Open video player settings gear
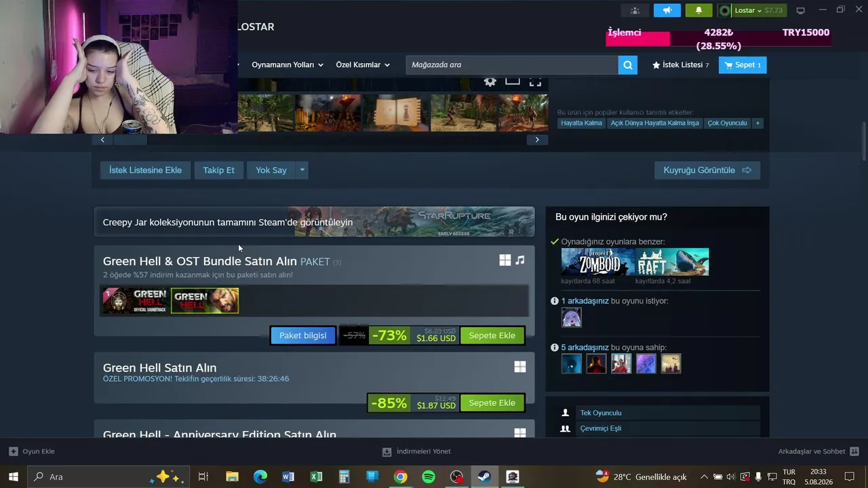The height and width of the screenshot is (488, 868). [x=490, y=81]
